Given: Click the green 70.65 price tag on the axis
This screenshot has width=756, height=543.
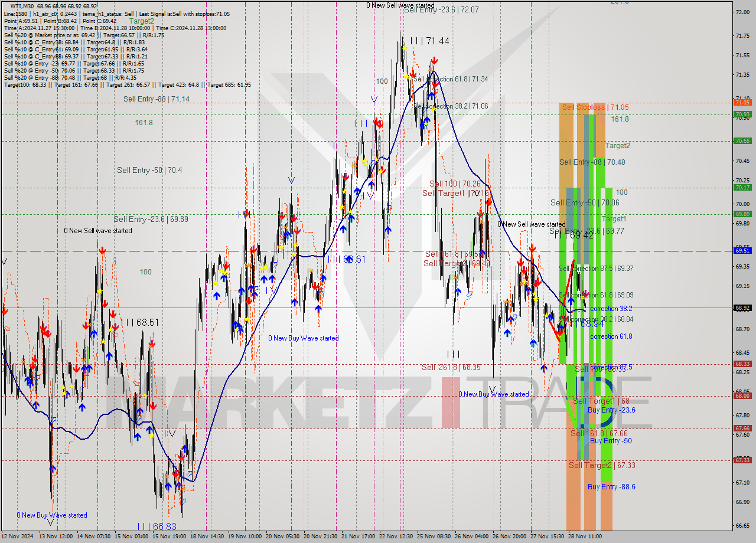Looking at the screenshot, I should (742, 140).
